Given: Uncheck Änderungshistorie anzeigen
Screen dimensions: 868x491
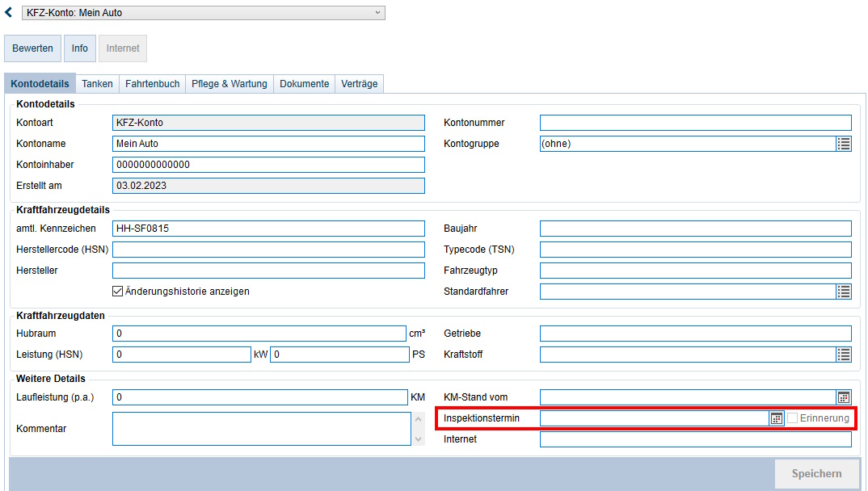Looking at the screenshot, I should click(117, 292).
